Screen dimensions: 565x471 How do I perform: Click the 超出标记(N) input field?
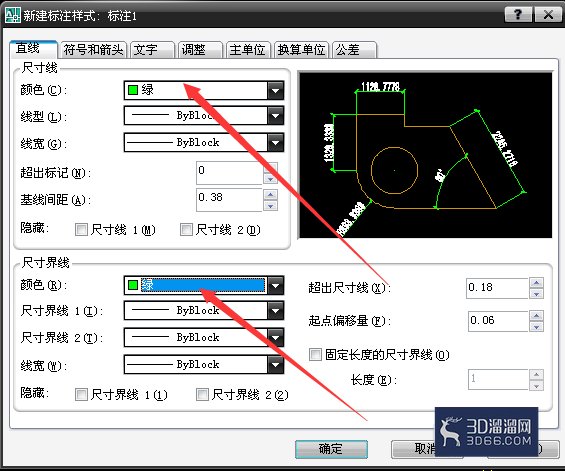[x=229, y=173]
